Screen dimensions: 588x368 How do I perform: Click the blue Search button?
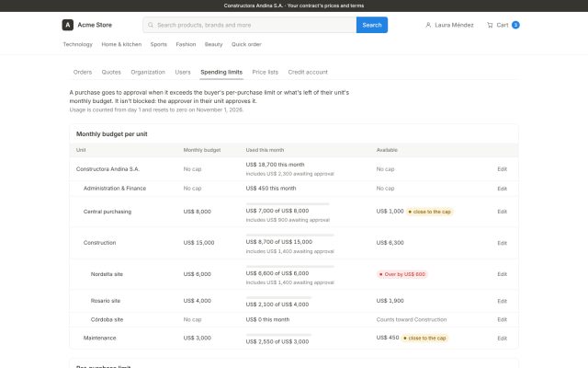[x=372, y=25]
